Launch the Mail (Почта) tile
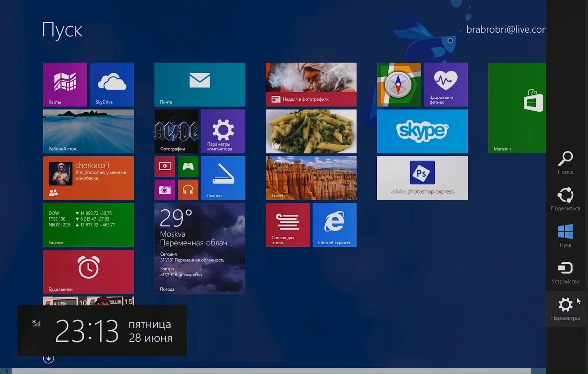Viewport: 588px width, 374px height. click(x=200, y=84)
